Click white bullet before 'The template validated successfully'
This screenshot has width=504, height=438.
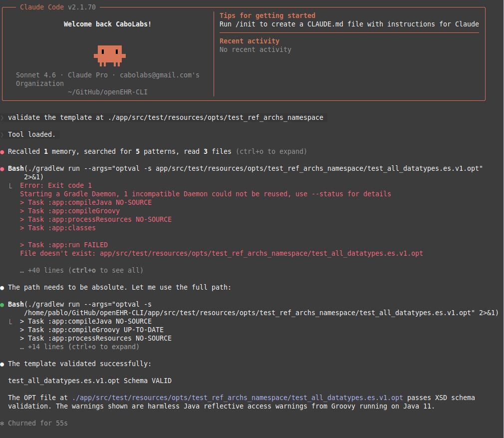coord(2,364)
